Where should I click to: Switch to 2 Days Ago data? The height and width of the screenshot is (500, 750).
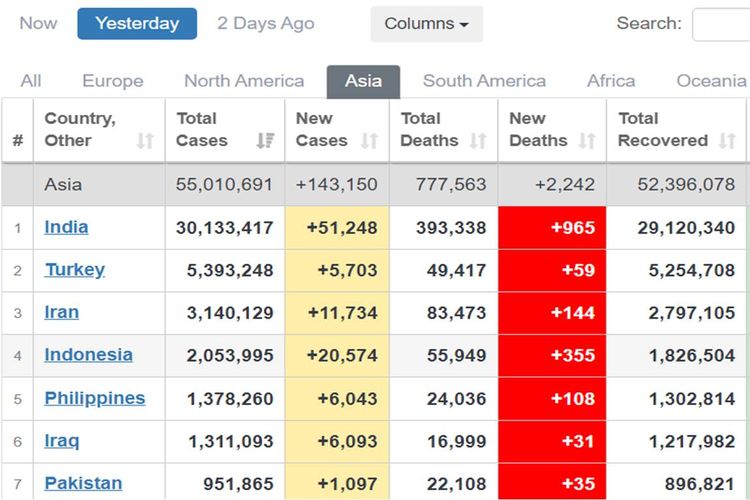[266, 23]
